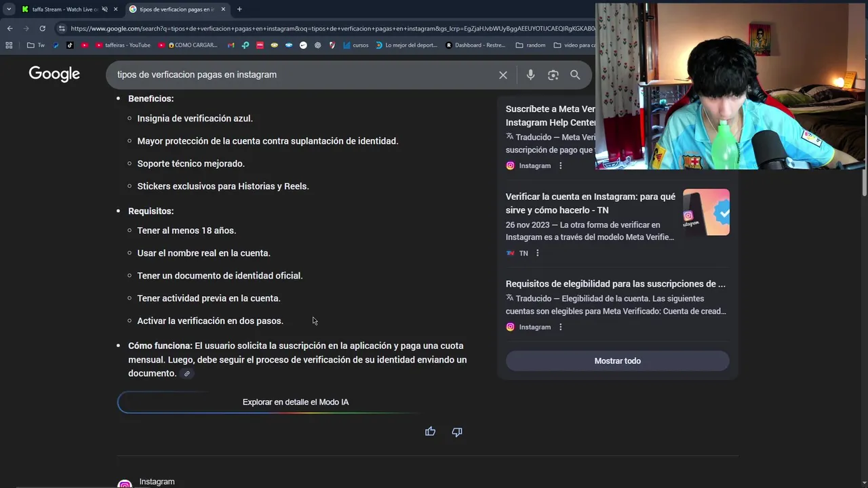Open the three-dot menu beside TN source
The image size is (868, 488).
tap(538, 253)
